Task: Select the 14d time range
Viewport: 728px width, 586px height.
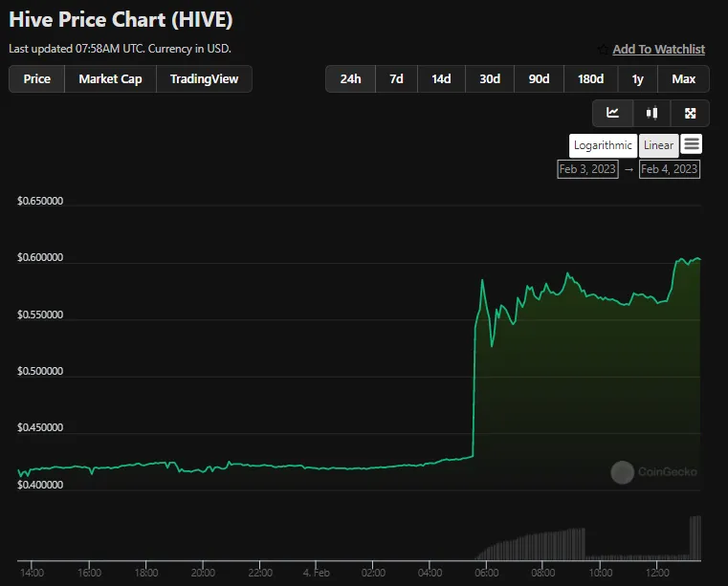Action: pos(441,79)
